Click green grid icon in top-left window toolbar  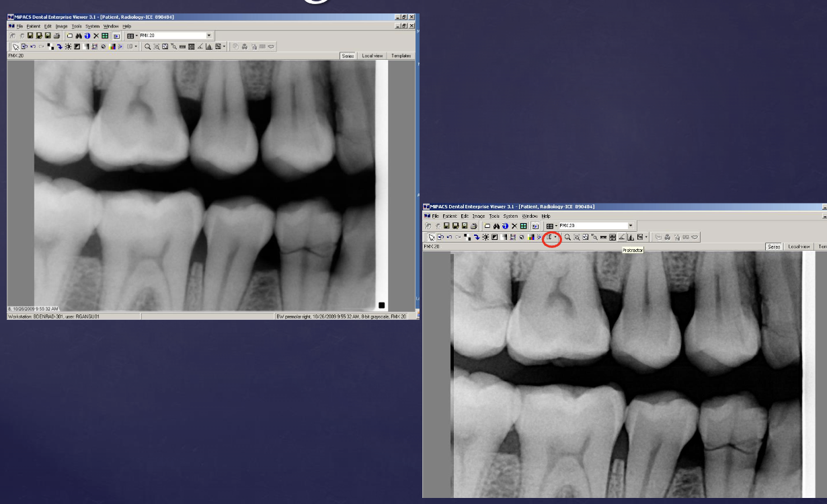[105, 36]
